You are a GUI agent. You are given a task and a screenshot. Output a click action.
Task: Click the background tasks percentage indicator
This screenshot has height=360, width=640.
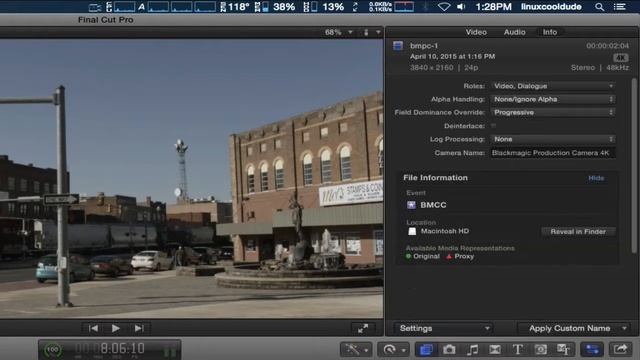[53, 350]
